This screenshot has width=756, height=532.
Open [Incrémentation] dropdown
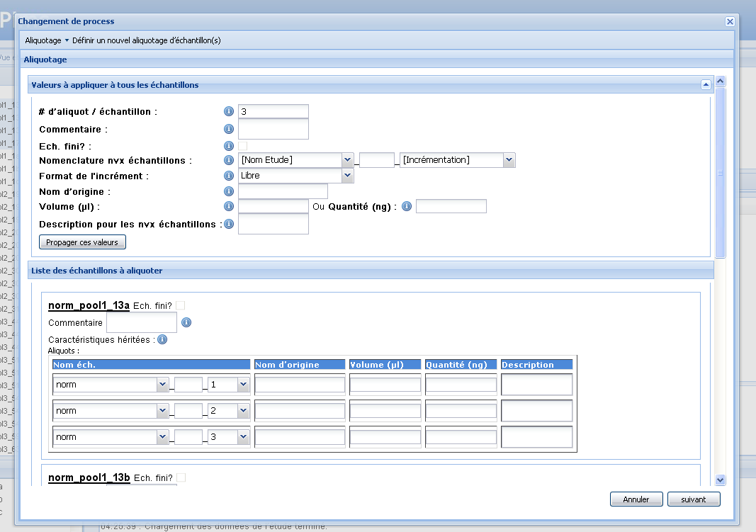(x=509, y=160)
